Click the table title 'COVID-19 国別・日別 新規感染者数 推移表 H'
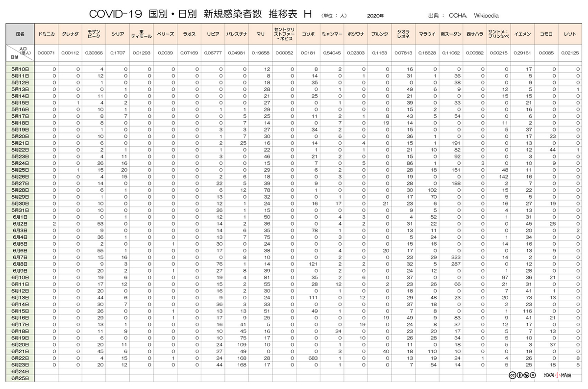 point(201,14)
